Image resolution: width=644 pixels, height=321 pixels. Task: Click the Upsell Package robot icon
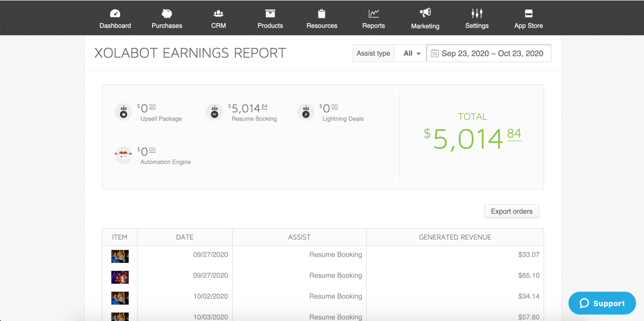[x=124, y=112]
